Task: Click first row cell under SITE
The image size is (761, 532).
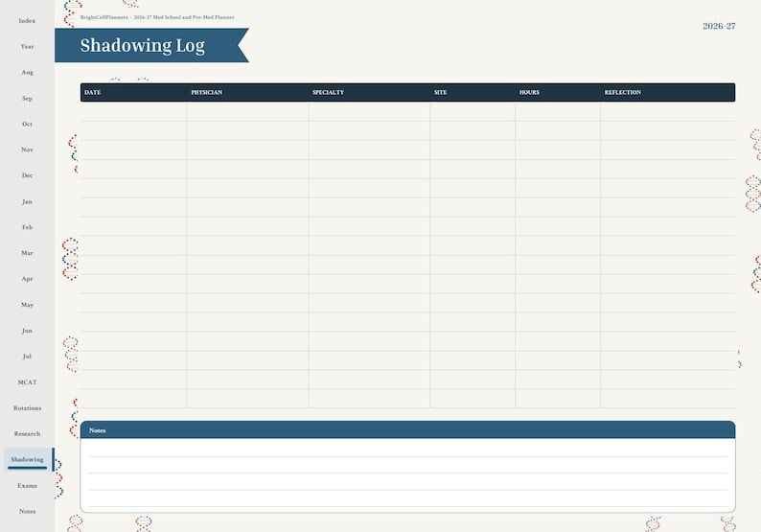Action: [x=473, y=111]
